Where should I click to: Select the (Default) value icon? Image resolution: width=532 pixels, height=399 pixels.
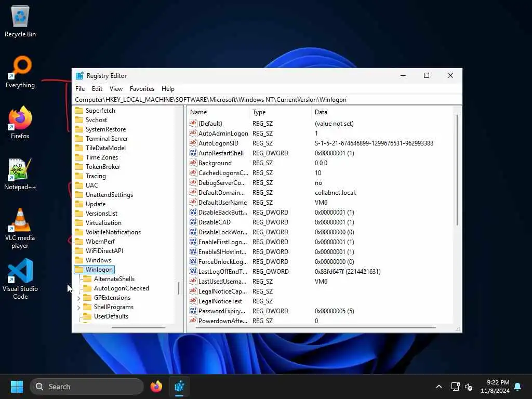(193, 124)
